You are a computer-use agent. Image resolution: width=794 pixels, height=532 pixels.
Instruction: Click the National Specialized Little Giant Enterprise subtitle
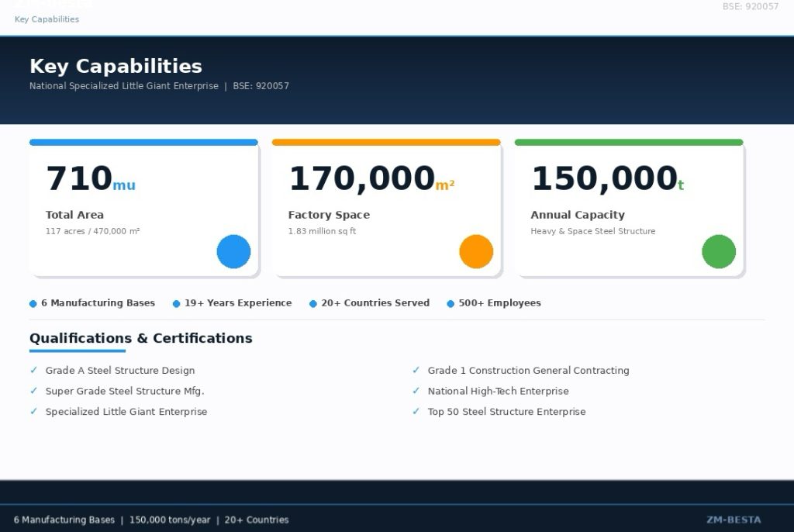pyautogui.click(x=123, y=85)
